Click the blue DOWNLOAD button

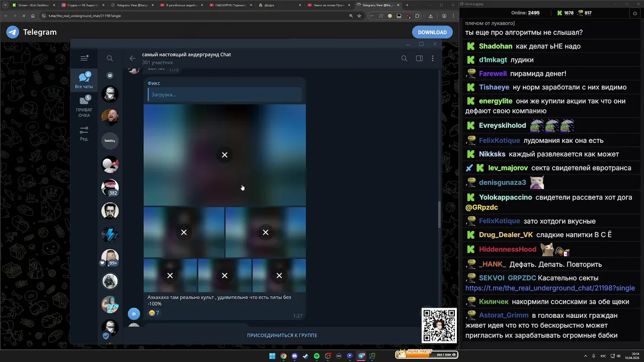pos(432,32)
